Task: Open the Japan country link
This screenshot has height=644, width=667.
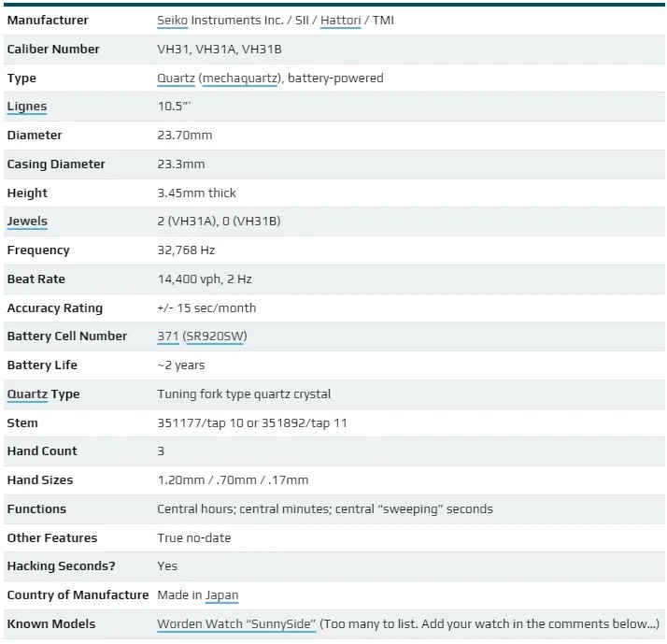Action: 221,595
